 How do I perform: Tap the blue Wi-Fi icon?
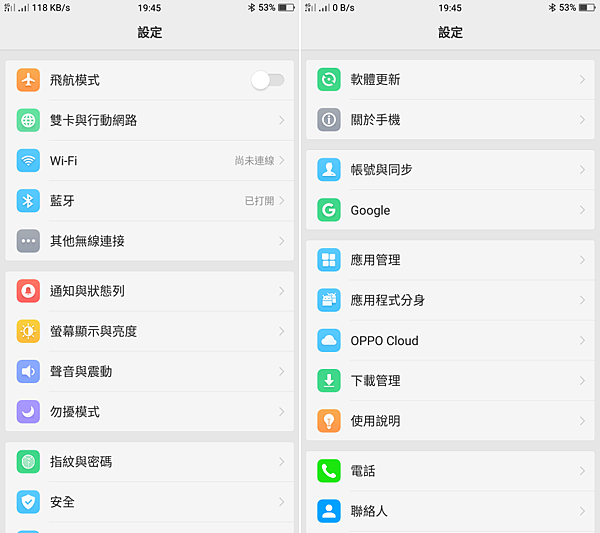point(28,161)
